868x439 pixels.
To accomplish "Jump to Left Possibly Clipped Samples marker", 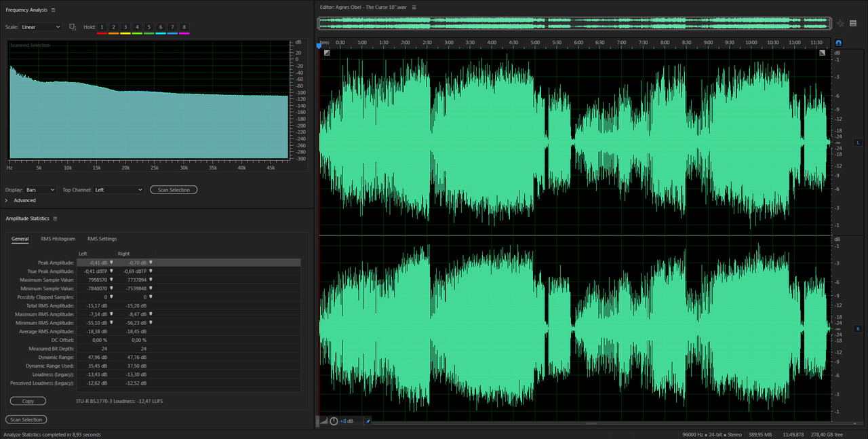I will [x=112, y=297].
